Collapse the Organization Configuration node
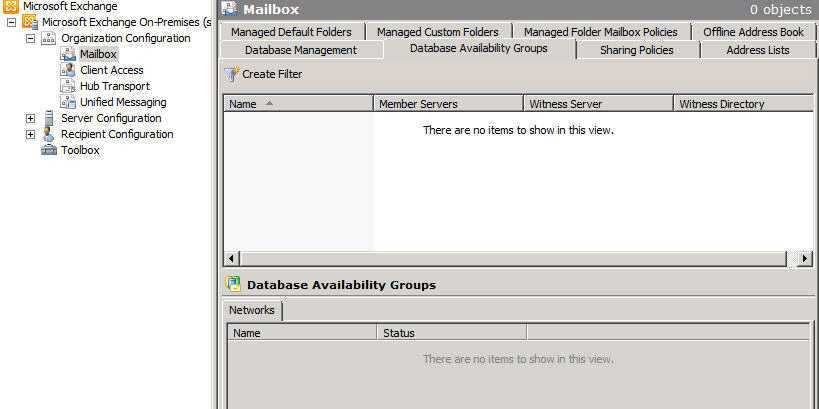 click(x=30, y=38)
